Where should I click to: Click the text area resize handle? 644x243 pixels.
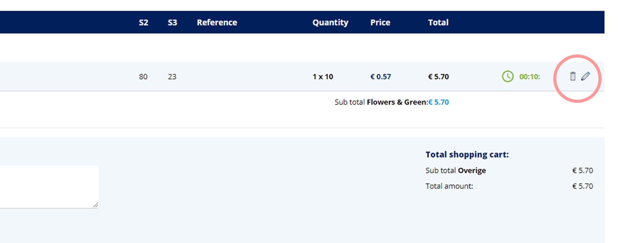pos(95,205)
